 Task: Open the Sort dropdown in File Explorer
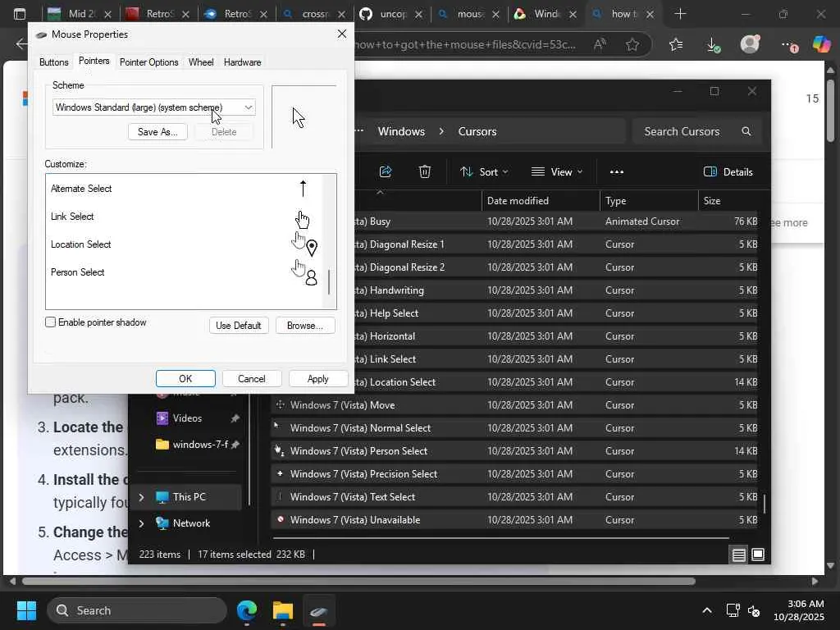pos(484,172)
